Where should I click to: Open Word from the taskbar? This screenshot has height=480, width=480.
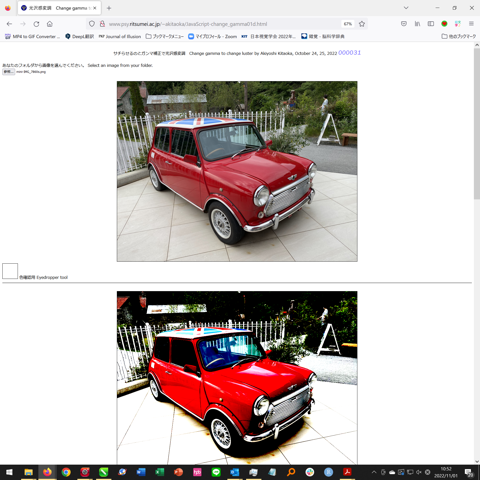click(x=141, y=472)
